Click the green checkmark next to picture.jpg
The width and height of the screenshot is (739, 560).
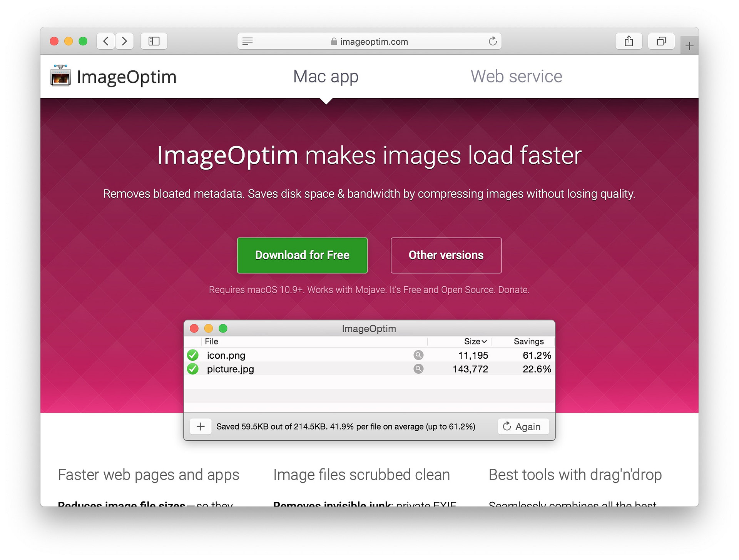pos(193,369)
